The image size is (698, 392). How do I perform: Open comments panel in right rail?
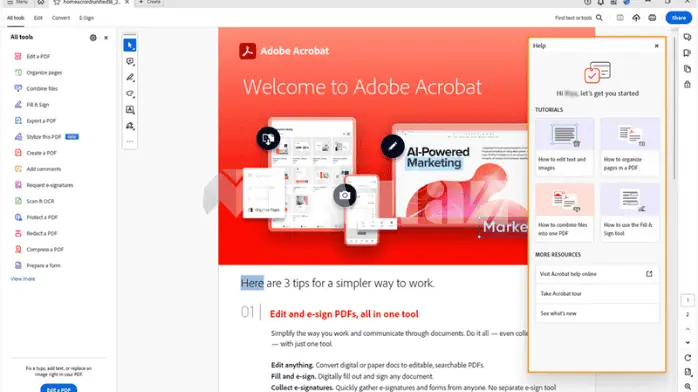[x=687, y=37]
